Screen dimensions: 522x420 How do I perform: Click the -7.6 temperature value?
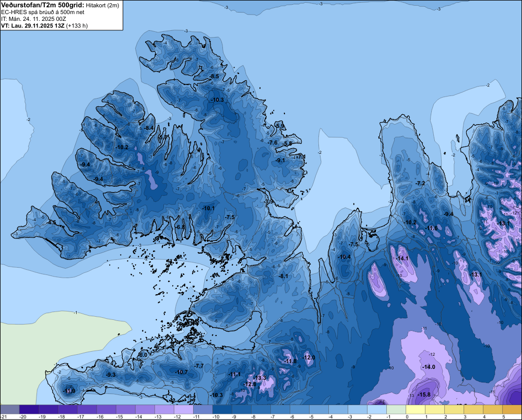click(272, 142)
